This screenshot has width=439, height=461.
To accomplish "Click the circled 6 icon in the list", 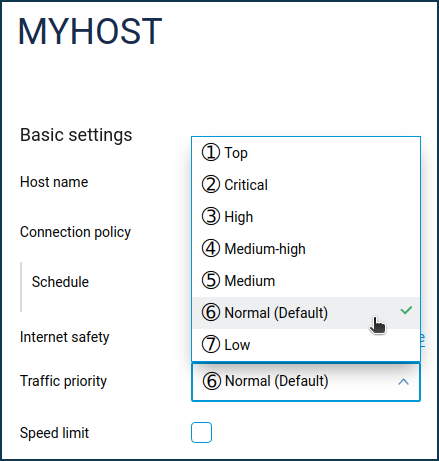I will [x=211, y=312].
